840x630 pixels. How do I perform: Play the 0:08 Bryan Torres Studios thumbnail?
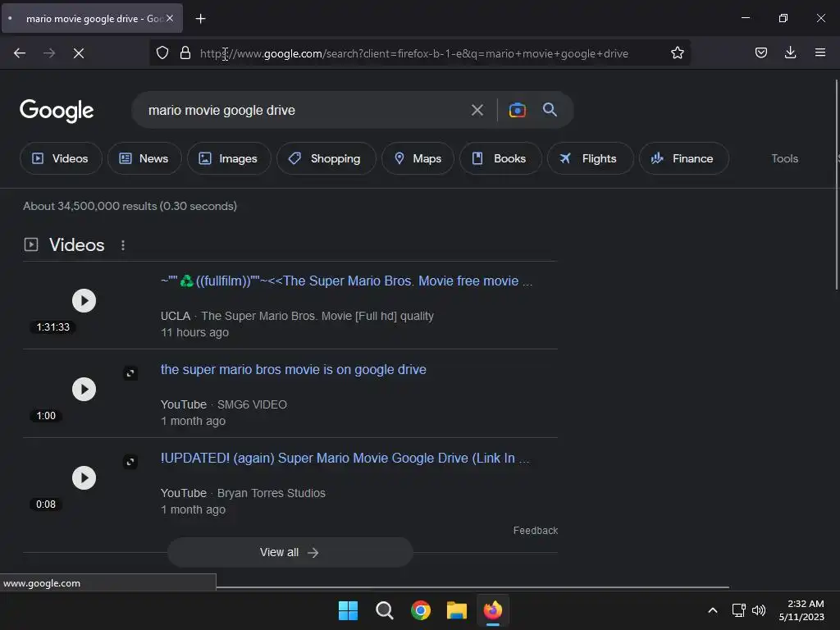click(x=84, y=478)
